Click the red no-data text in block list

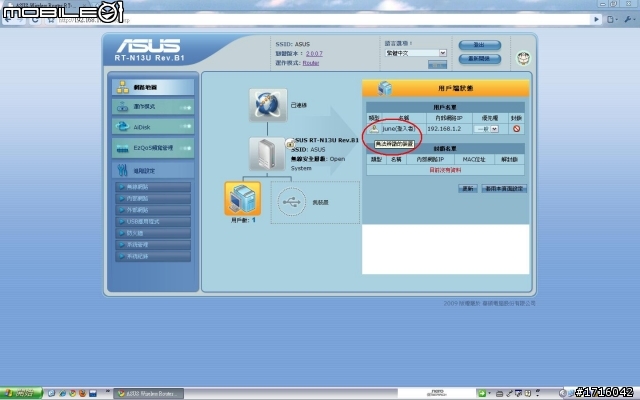[x=445, y=170]
